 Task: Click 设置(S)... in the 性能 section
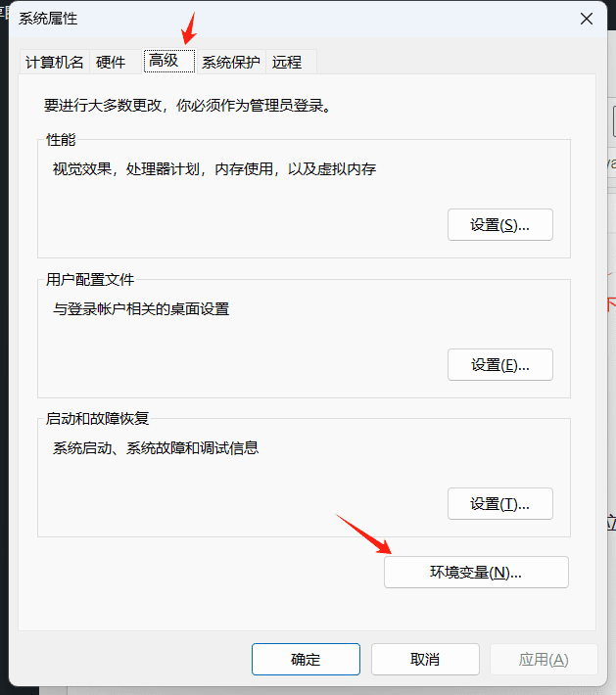[x=500, y=225]
